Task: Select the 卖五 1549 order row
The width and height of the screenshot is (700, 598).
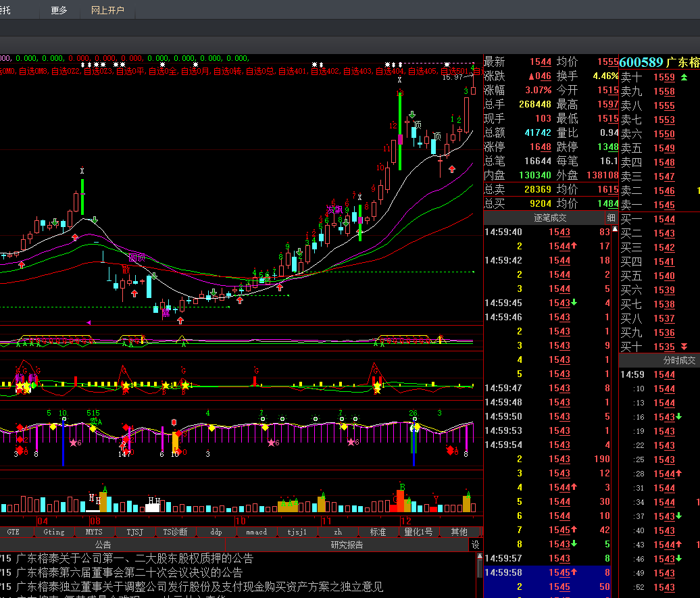Action: point(659,148)
